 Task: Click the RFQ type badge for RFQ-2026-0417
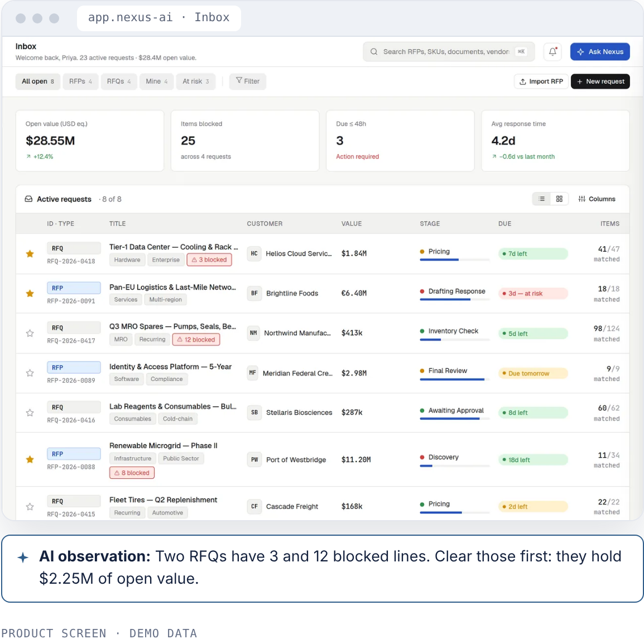74,328
